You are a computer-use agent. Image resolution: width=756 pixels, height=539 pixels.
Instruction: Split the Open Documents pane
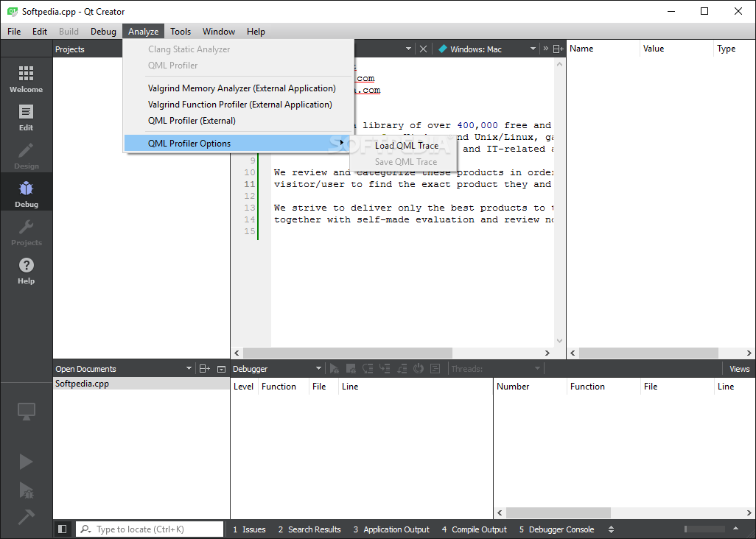click(204, 369)
